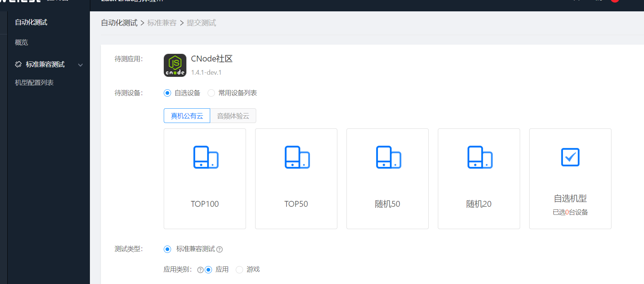The width and height of the screenshot is (644, 284).
Task: Choose the 应用 category radio button
Action: 208,270
